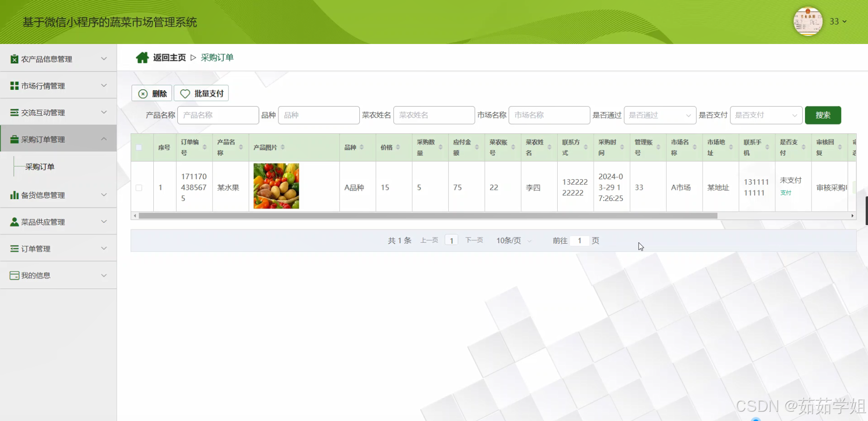Sort by 采购数量 column arrows
This screenshot has height=421, width=868.
(440, 147)
